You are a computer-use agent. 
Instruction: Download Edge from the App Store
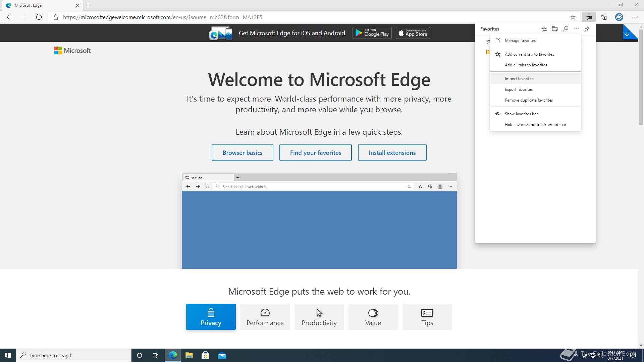[413, 33]
